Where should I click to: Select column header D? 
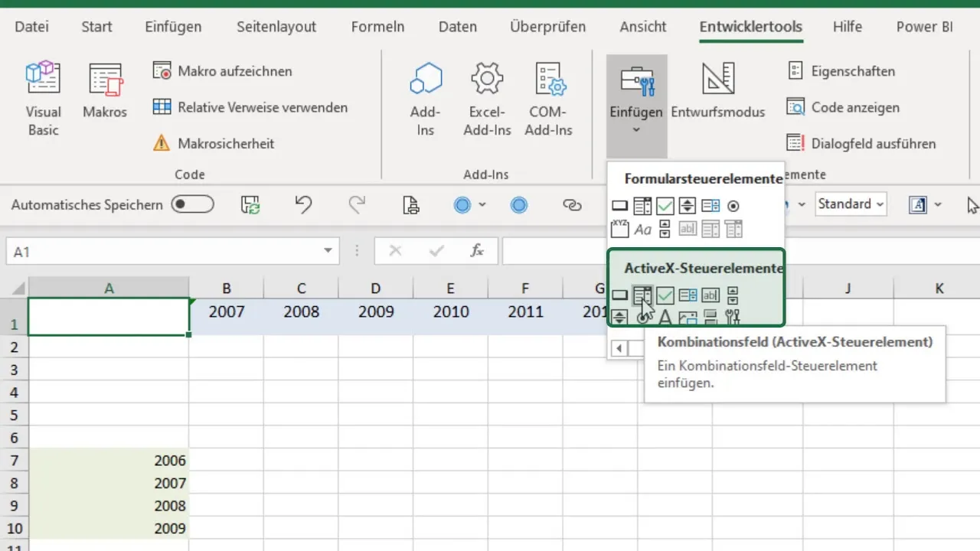(x=375, y=289)
